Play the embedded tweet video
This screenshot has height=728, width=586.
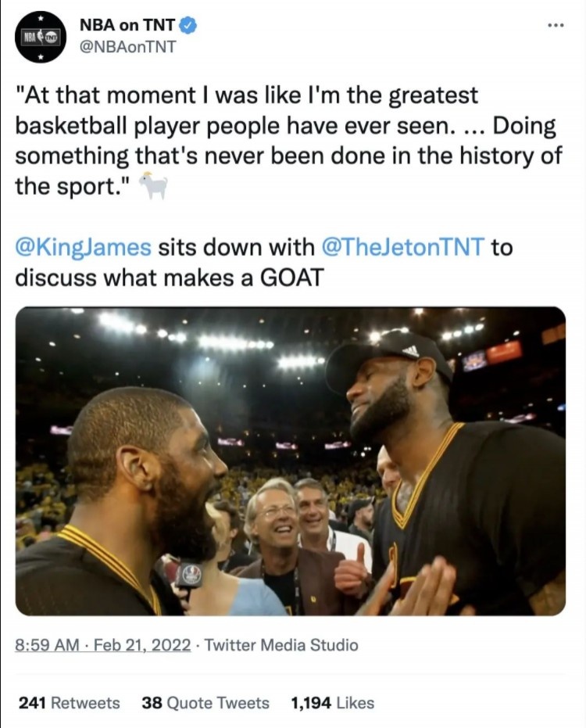[x=291, y=461]
